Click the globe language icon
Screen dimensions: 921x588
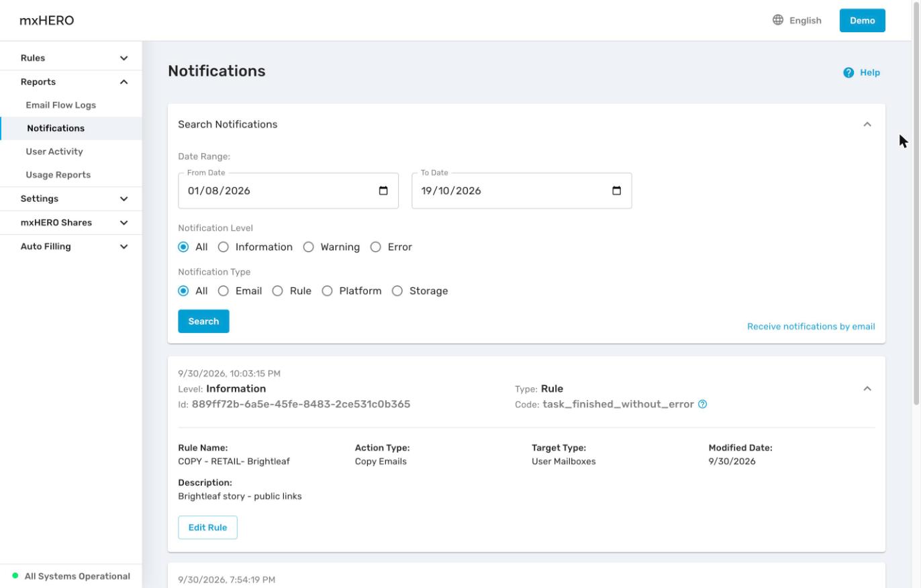[x=778, y=20]
